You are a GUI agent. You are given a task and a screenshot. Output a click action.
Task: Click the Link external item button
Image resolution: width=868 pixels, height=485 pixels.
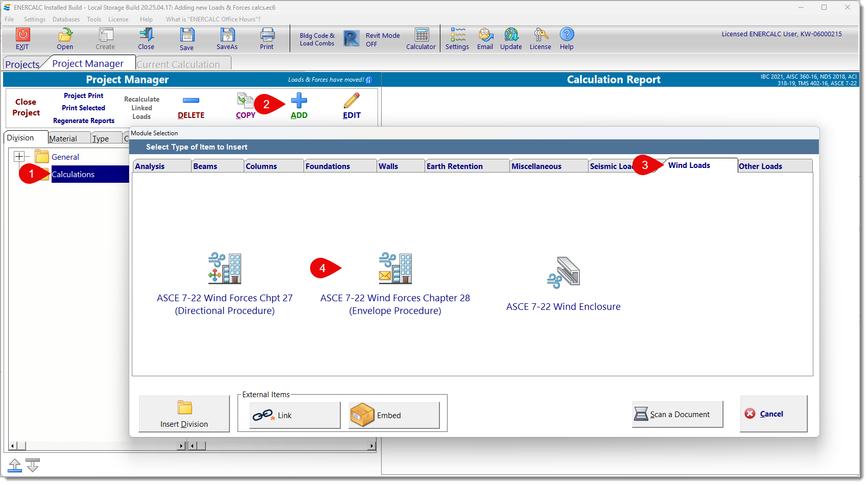(x=295, y=416)
